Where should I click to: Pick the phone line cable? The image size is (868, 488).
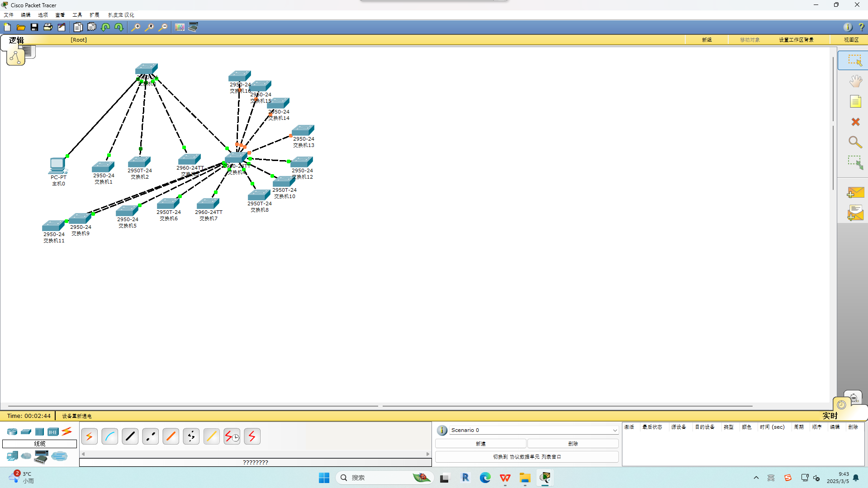pyautogui.click(x=191, y=436)
